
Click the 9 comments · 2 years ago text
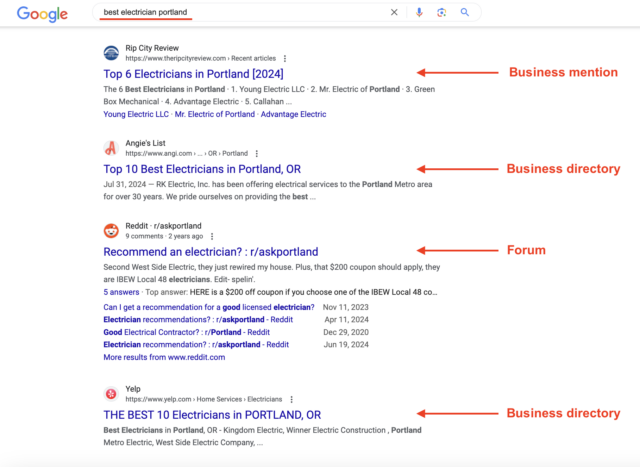164,236
